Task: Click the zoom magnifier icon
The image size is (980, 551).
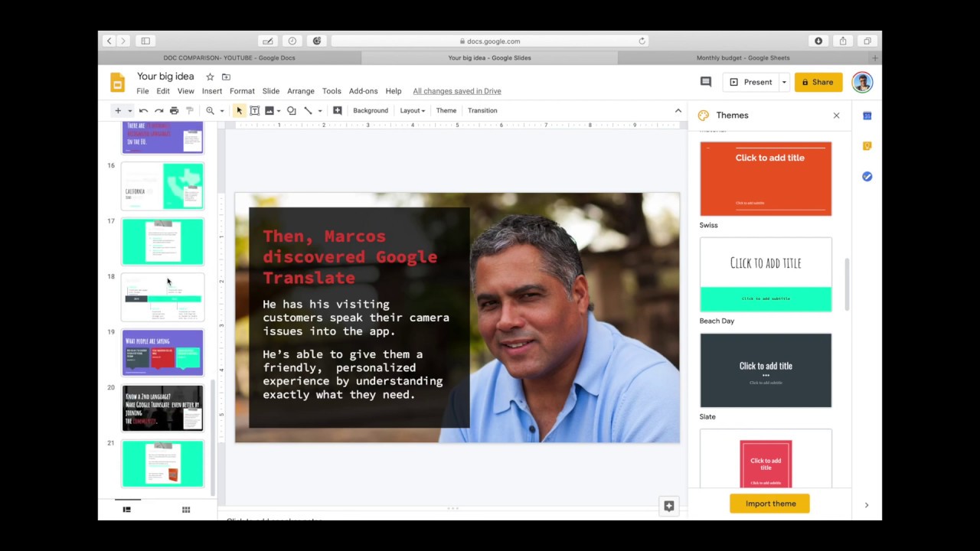Action: coord(210,110)
